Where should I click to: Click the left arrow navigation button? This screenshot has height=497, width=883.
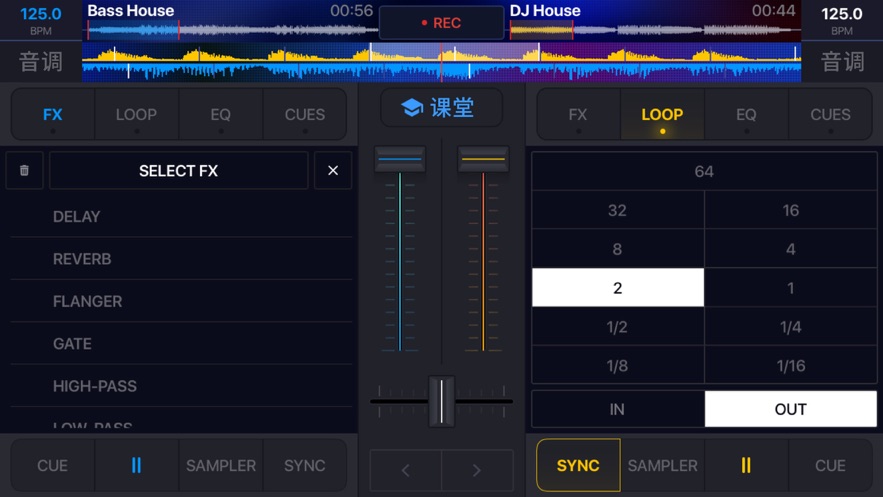coord(406,470)
